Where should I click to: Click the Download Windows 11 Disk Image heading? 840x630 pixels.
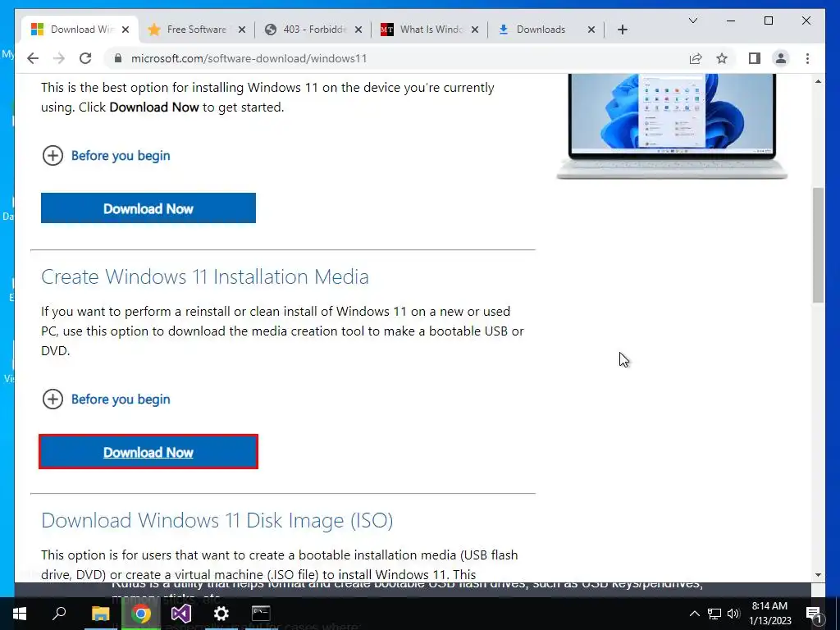pos(217,521)
